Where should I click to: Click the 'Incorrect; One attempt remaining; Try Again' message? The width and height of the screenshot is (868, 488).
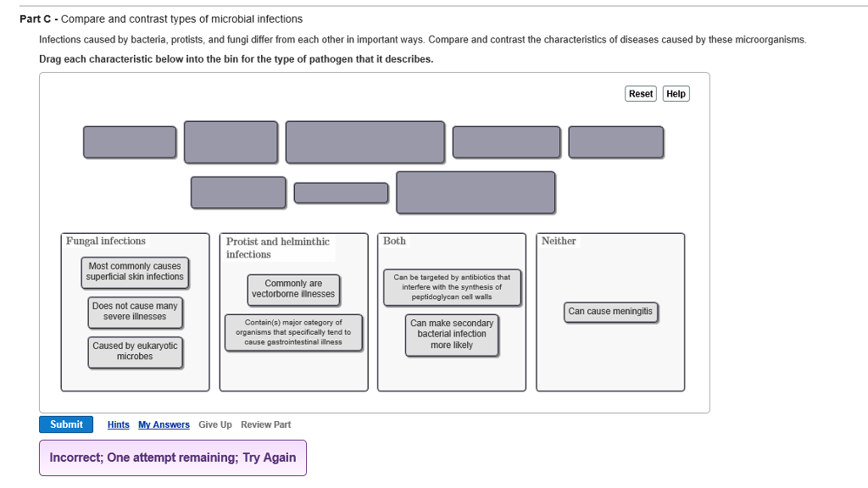173,457
